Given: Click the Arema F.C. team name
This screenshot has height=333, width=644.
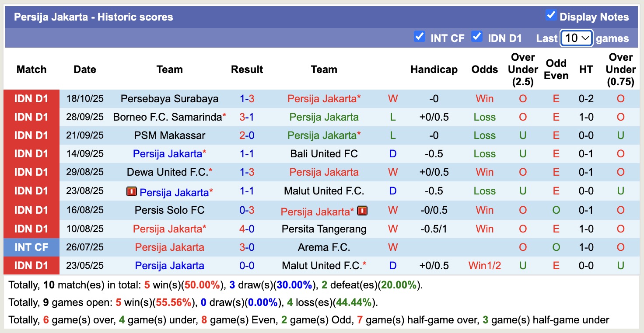Looking at the screenshot, I should coord(324,247).
